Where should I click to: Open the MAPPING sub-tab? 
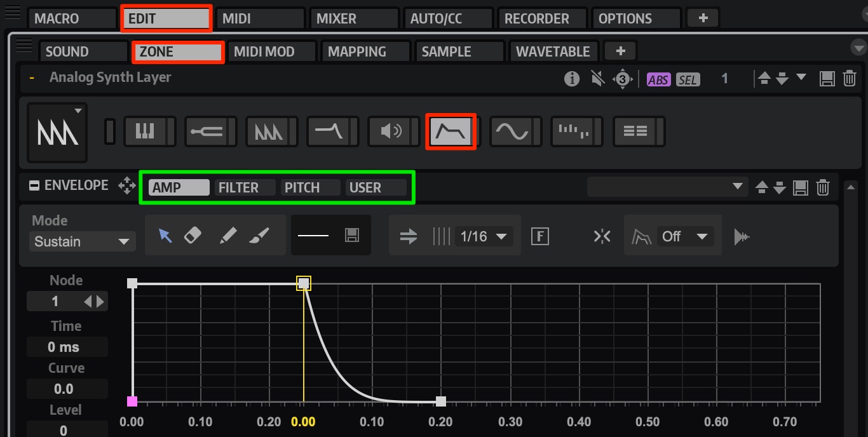click(x=366, y=51)
